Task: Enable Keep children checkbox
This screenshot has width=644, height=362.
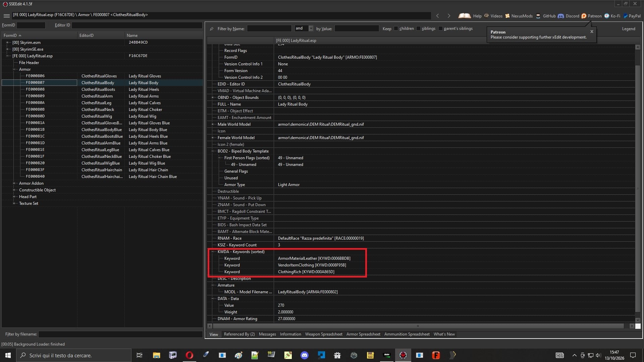Action: click(396, 28)
